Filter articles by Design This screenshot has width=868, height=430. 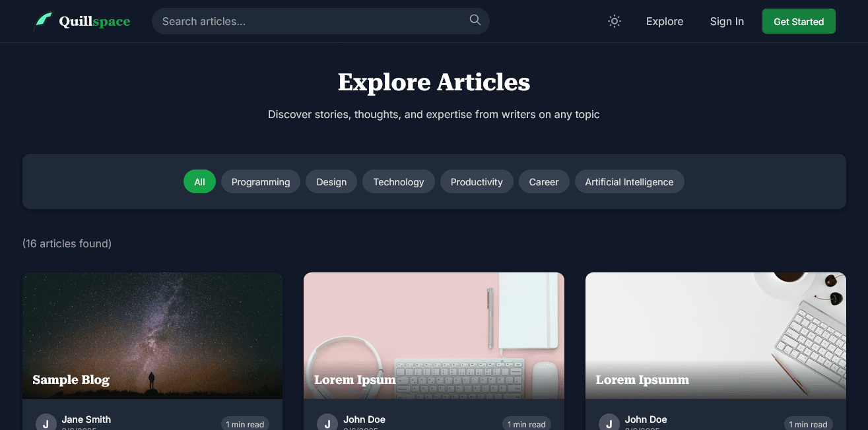pyautogui.click(x=331, y=182)
